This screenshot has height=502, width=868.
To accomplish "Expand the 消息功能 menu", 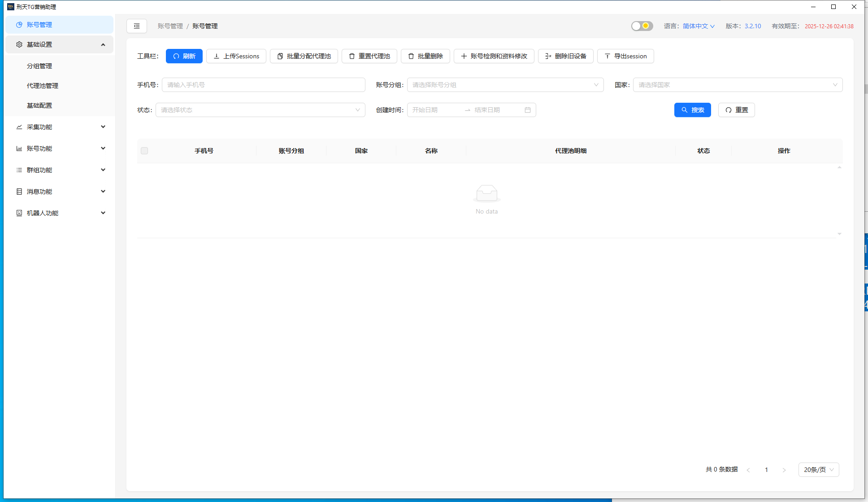I will (59, 191).
